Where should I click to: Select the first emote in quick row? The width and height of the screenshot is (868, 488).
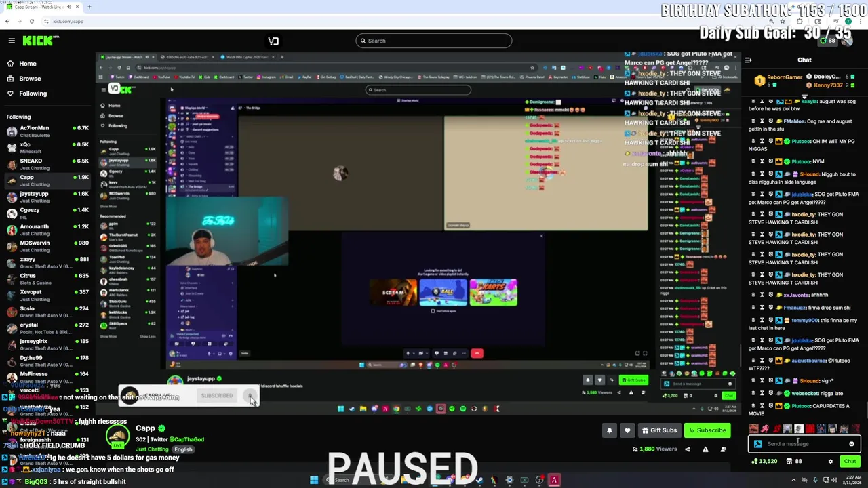[x=753, y=429]
